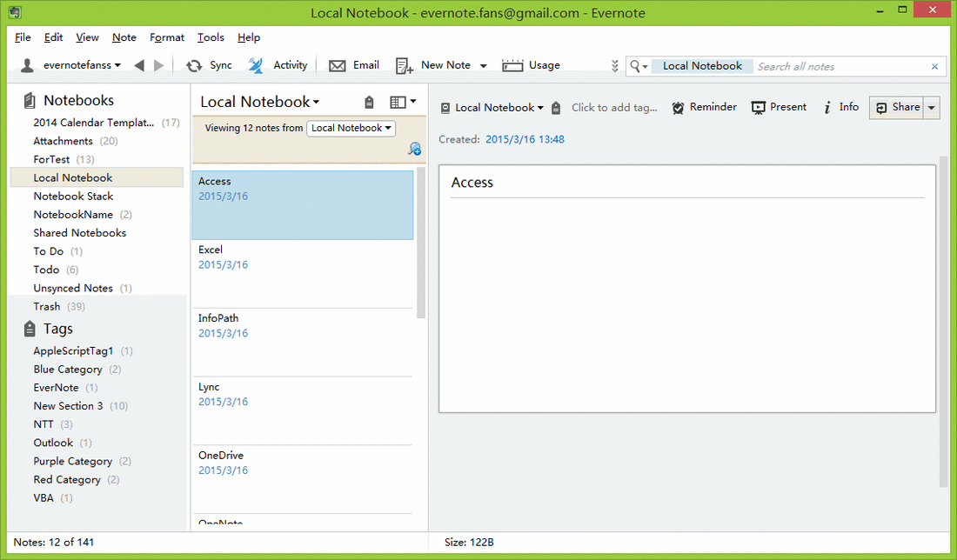This screenshot has height=560, width=957.
Task: Open the Tools menu
Action: pos(211,37)
